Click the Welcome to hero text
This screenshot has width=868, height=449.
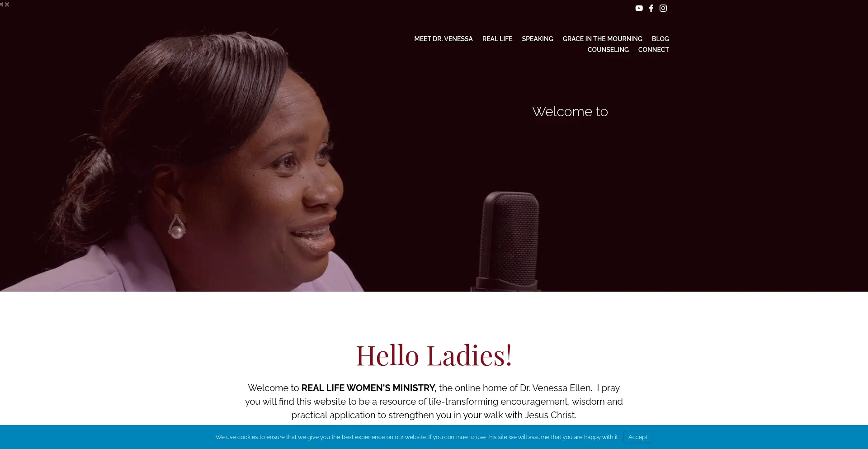pyautogui.click(x=570, y=112)
